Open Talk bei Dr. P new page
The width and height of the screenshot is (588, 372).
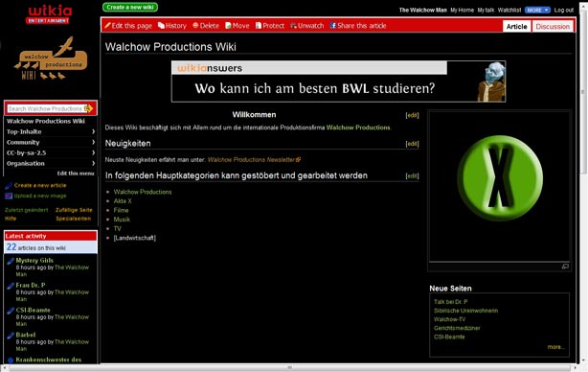[x=451, y=302]
